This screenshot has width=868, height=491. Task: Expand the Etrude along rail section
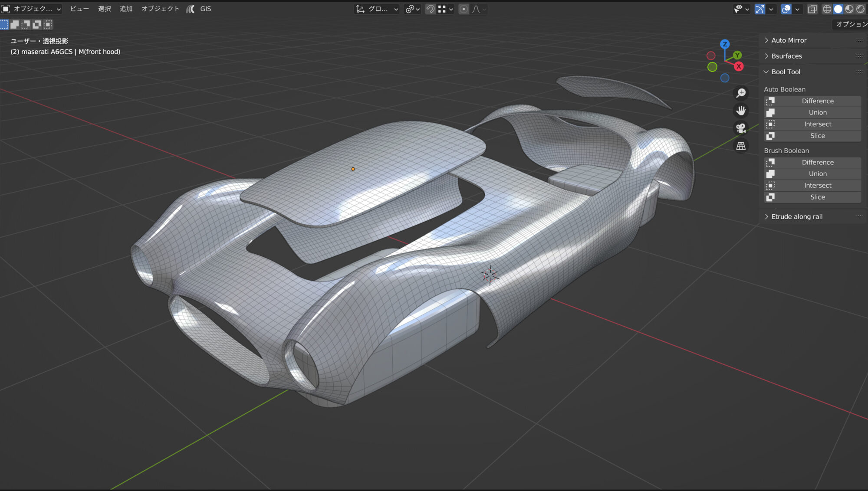766,216
